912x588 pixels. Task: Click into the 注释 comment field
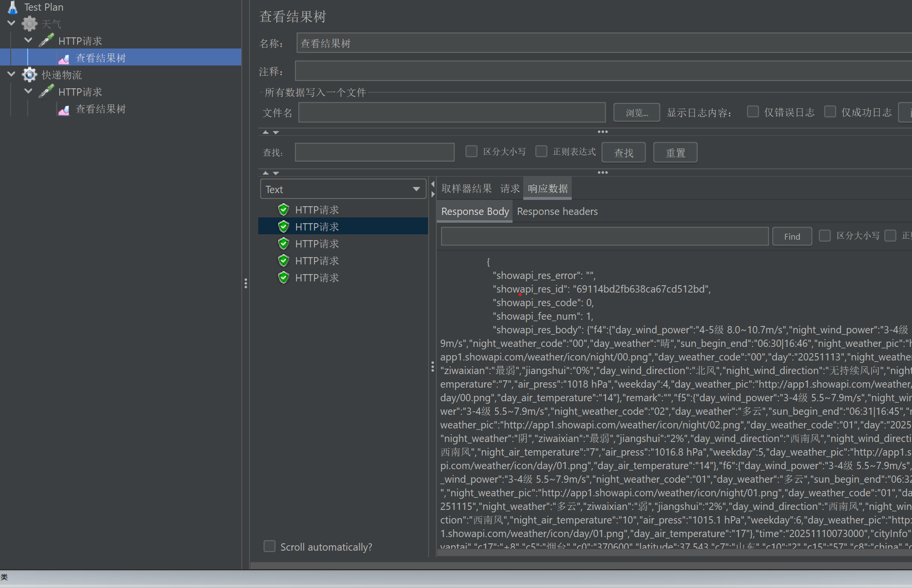(603, 71)
